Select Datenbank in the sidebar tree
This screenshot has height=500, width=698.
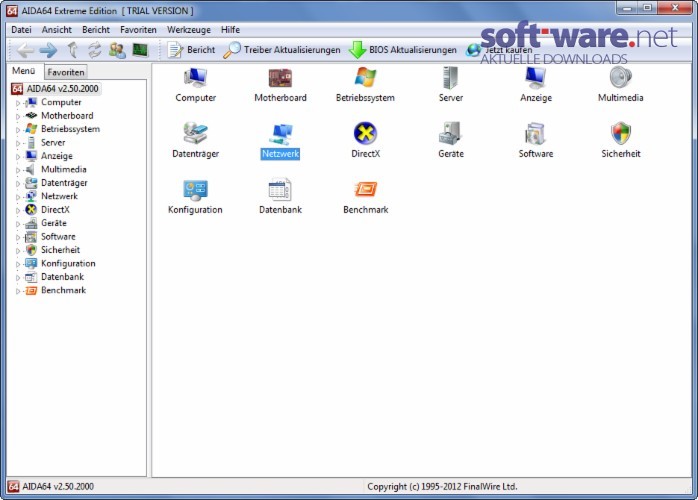(x=62, y=276)
